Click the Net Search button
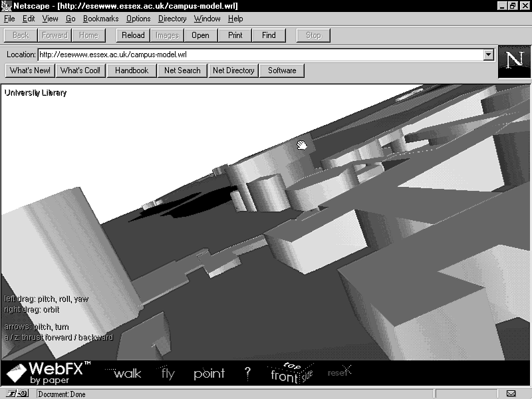 coord(182,70)
